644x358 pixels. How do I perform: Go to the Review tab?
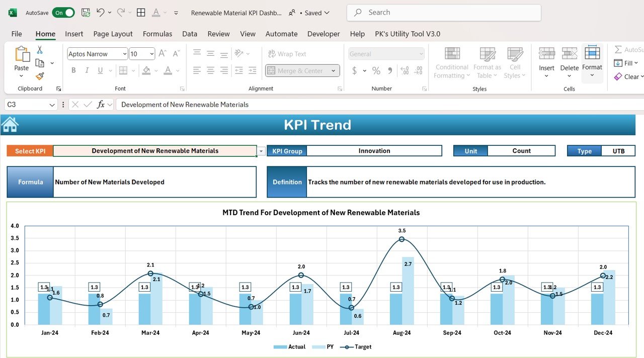[x=218, y=34]
